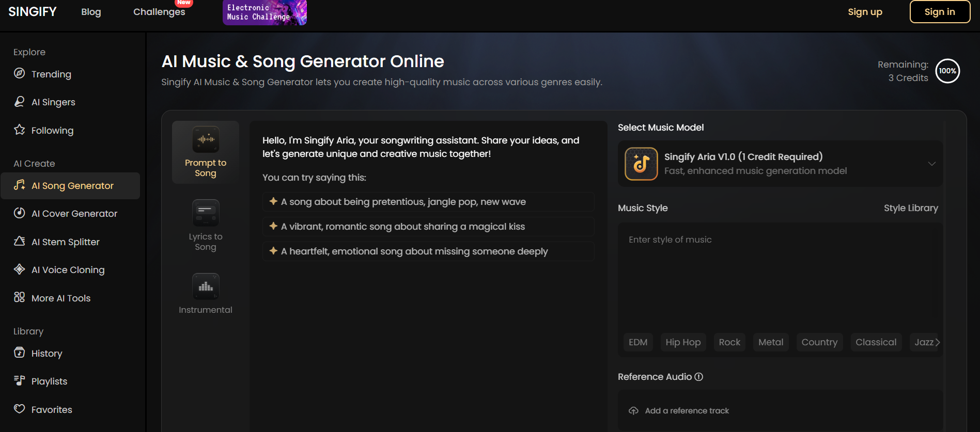This screenshot has height=432, width=980.
Task: Click the Sign up link
Action: [x=865, y=12]
